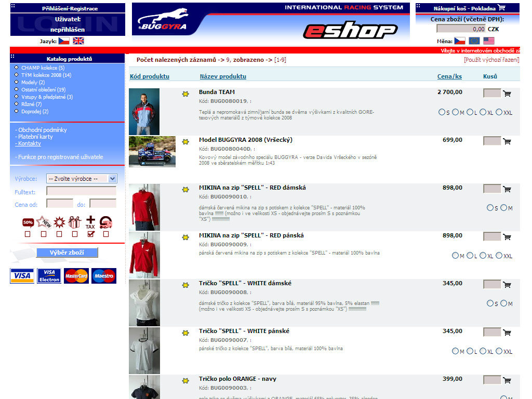This screenshot has width=532, height=399.
Task: Add Model BUGGYRA 2008 to cart
Action: pyautogui.click(x=507, y=141)
